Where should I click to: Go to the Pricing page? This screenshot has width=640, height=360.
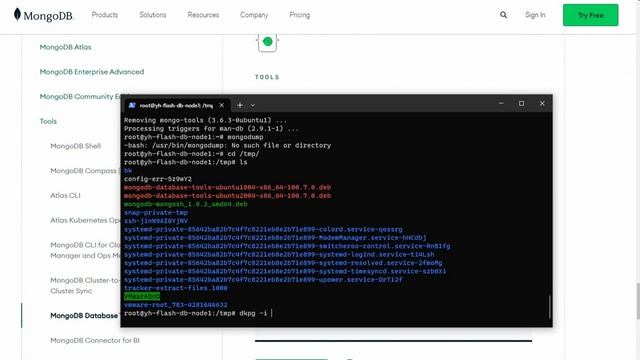[300, 15]
